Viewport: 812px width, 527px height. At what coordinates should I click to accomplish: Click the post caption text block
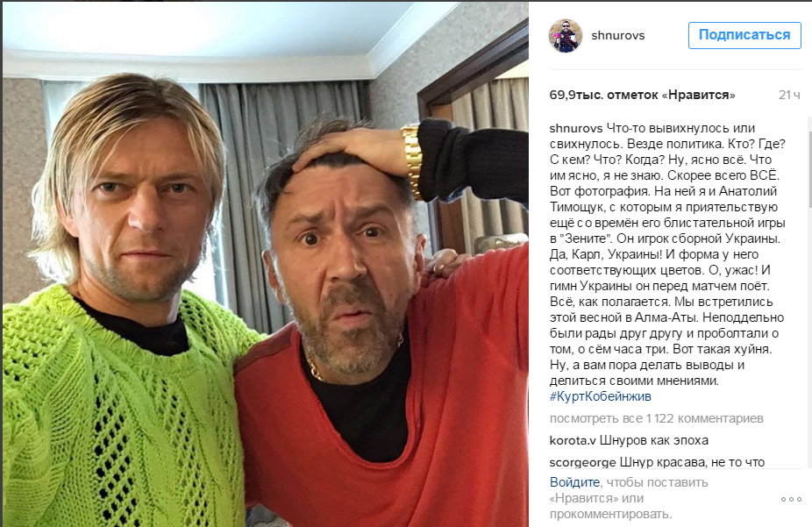tap(668, 262)
